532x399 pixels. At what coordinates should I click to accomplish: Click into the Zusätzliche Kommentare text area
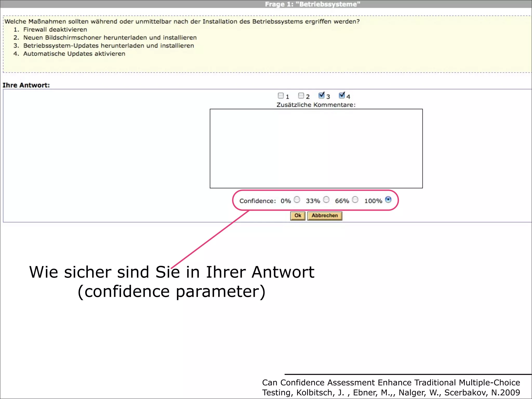pyautogui.click(x=316, y=148)
